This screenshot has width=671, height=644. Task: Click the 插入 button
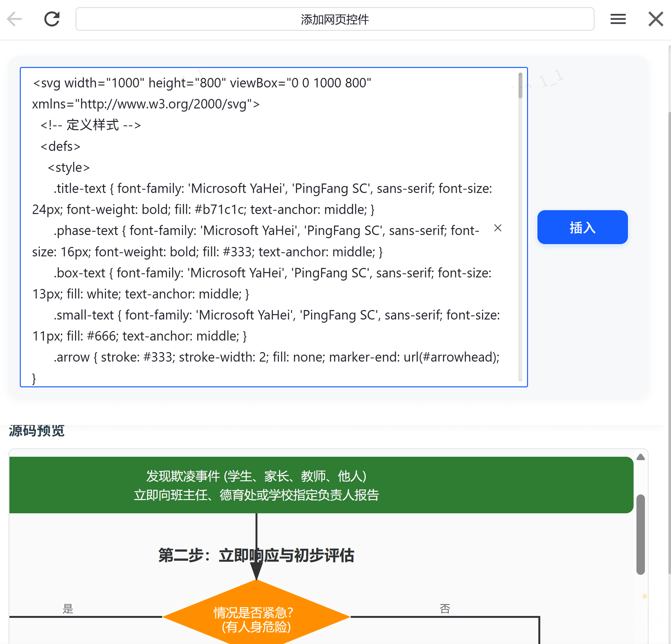coord(582,227)
